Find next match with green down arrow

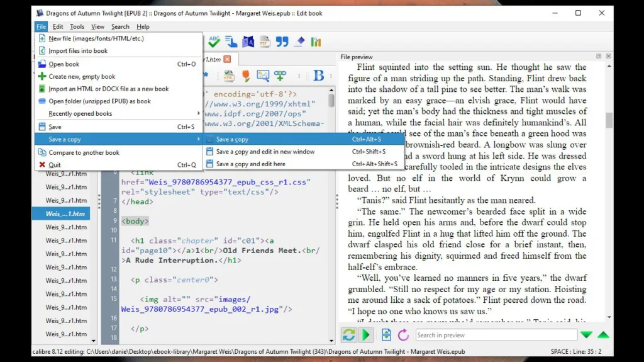(586, 335)
